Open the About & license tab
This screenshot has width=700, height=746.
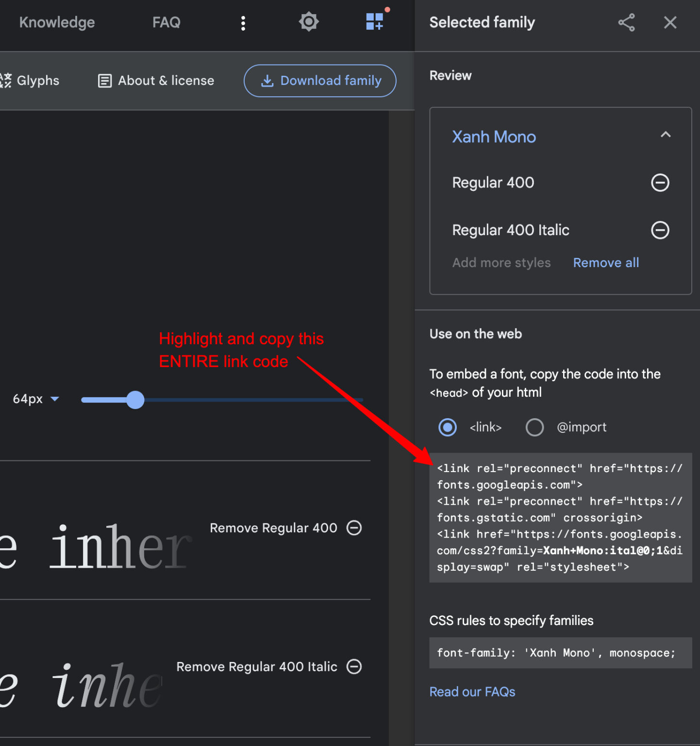(x=155, y=81)
